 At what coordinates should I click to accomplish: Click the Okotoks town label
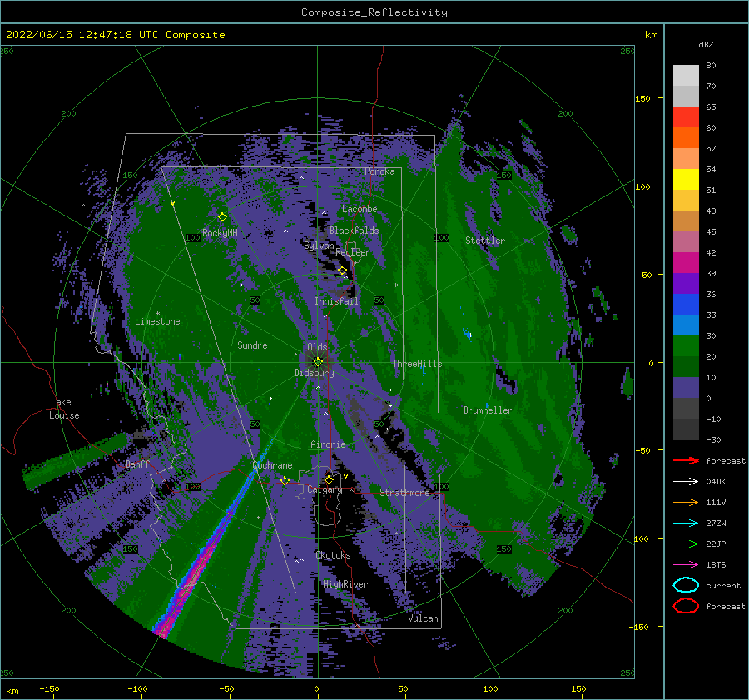tap(333, 555)
